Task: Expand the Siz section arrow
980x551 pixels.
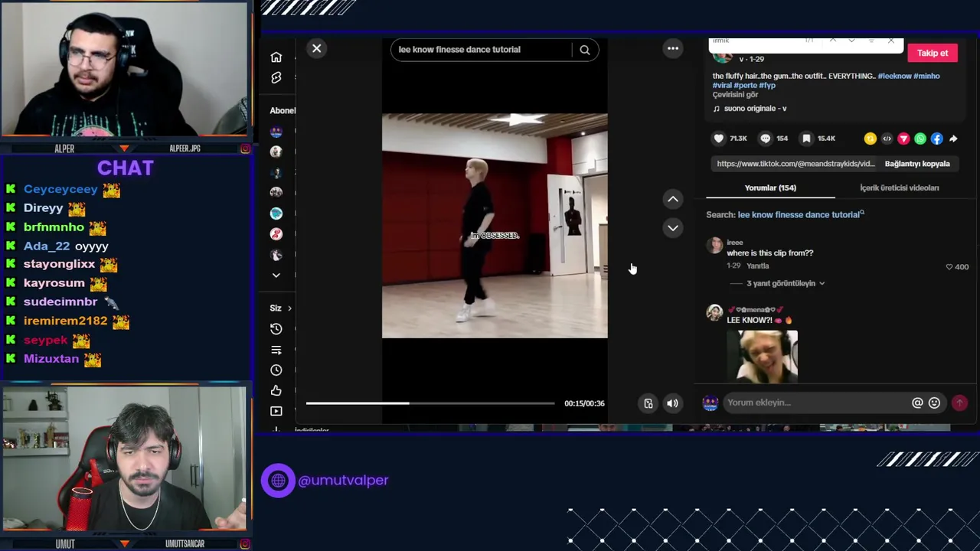Action: pos(289,308)
